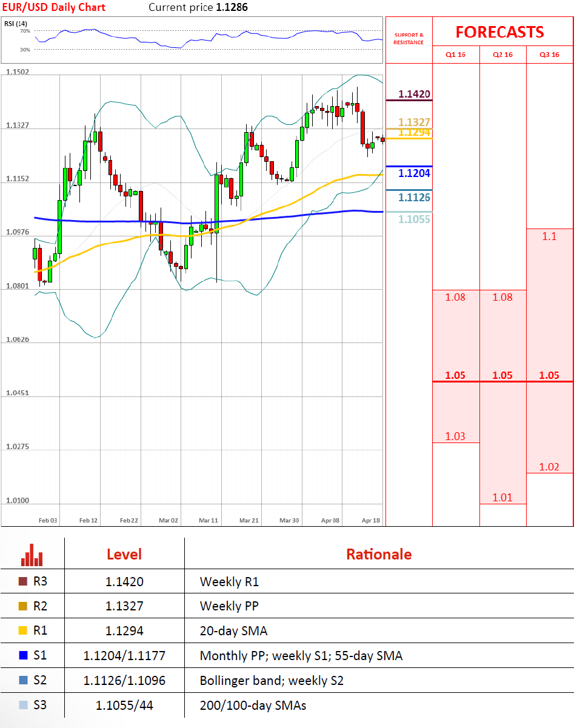Select the Q2 16 forecast column header

(503, 55)
